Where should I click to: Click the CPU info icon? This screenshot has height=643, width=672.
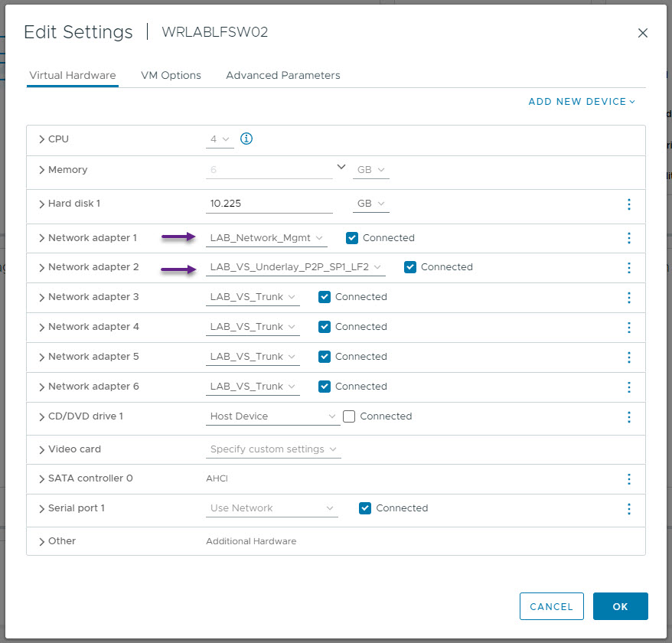[246, 139]
